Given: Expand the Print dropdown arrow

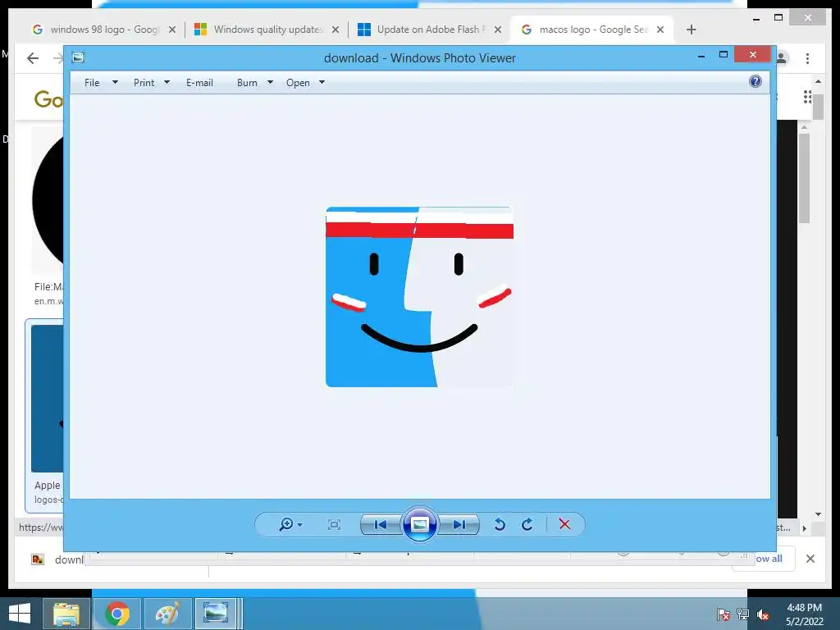Looking at the screenshot, I should (x=167, y=83).
